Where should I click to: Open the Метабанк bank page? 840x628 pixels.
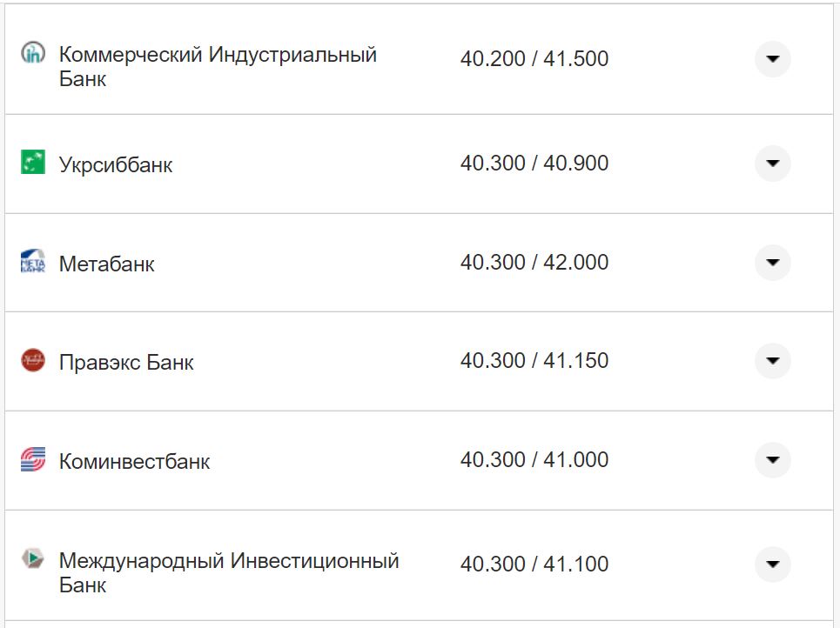tap(106, 264)
